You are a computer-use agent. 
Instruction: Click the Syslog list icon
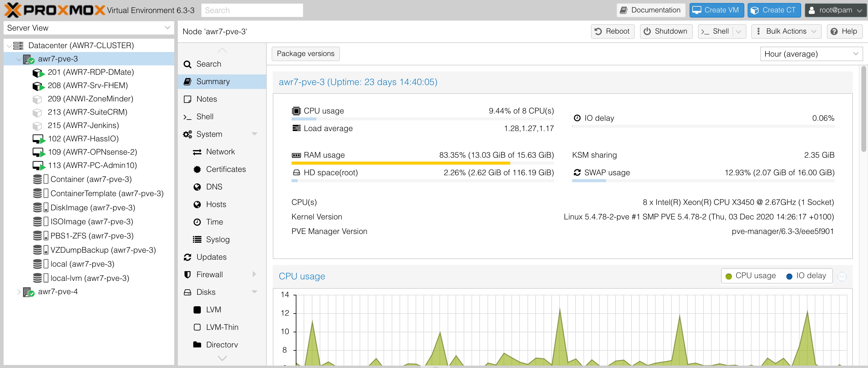pos(197,239)
